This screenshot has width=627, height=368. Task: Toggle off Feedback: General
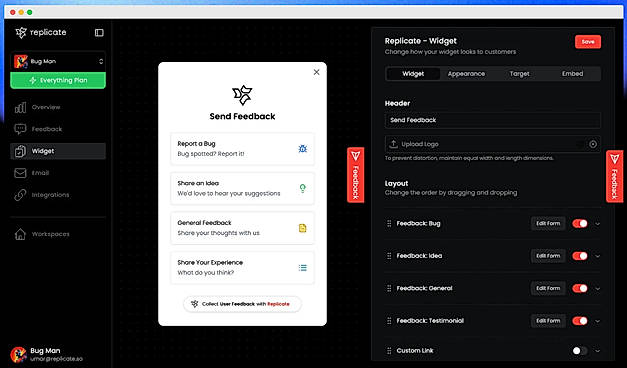[x=579, y=288]
